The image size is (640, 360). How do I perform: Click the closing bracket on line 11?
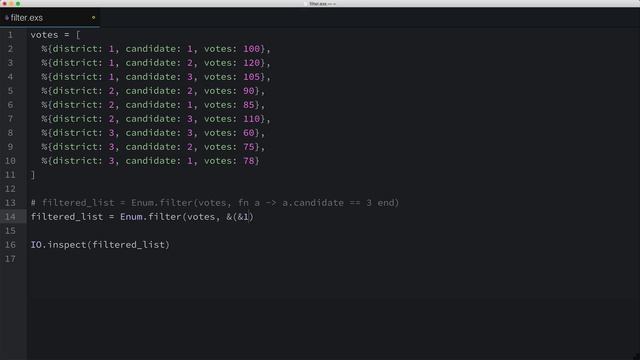(33, 175)
